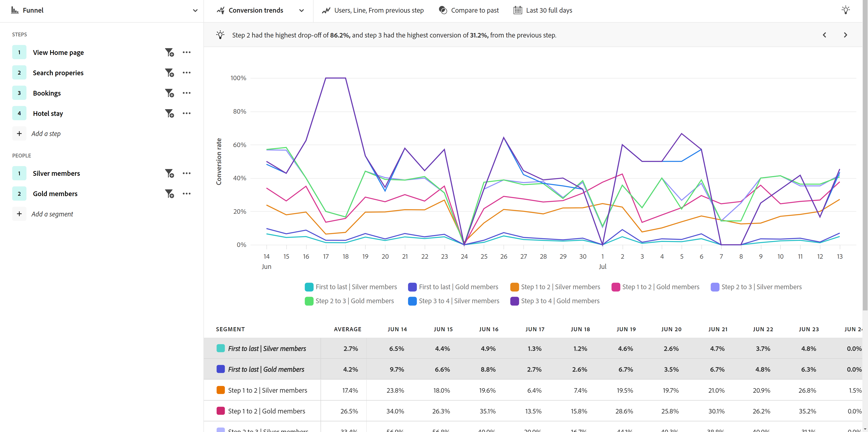Expand the Funnel chart type dropdown

pyautogui.click(x=195, y=10)
